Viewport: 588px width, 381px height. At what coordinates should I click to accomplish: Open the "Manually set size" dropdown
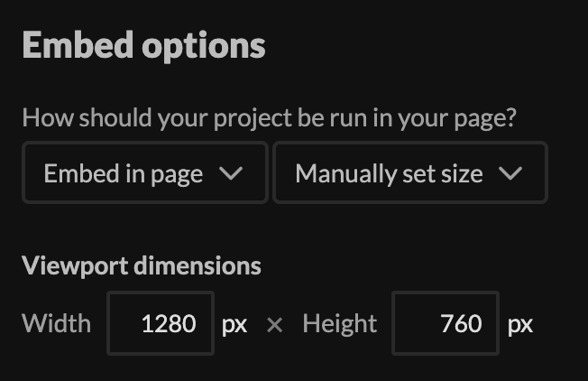coord(409,173)
